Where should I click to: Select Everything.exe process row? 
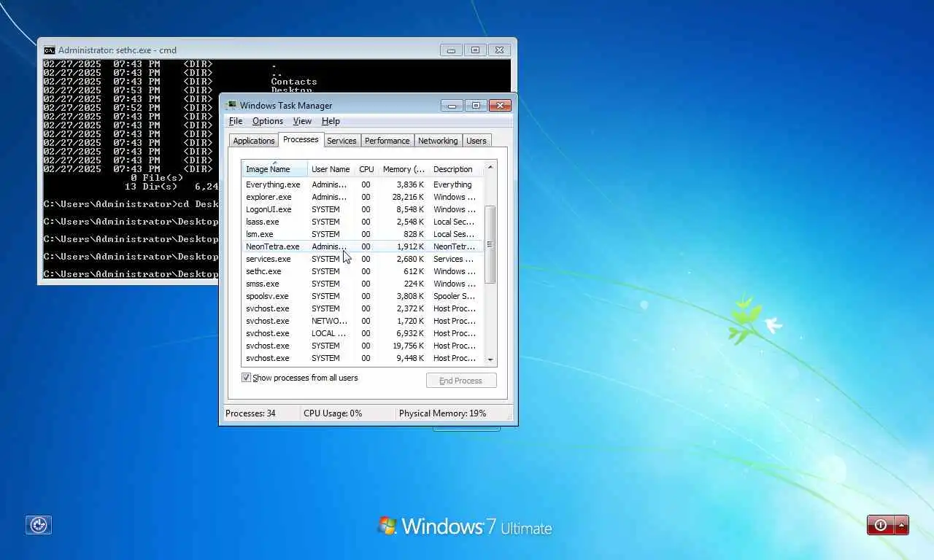363,184
